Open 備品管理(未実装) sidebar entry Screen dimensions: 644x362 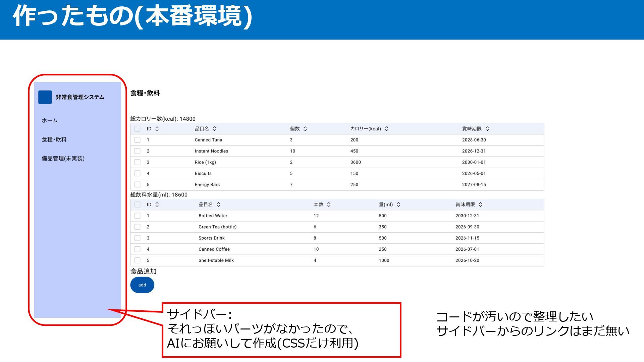click(x=63, y=159)
